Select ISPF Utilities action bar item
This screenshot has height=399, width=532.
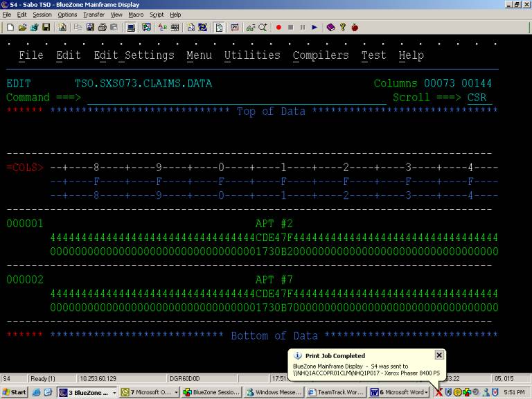pyautogui.click(x=252, y=55)
